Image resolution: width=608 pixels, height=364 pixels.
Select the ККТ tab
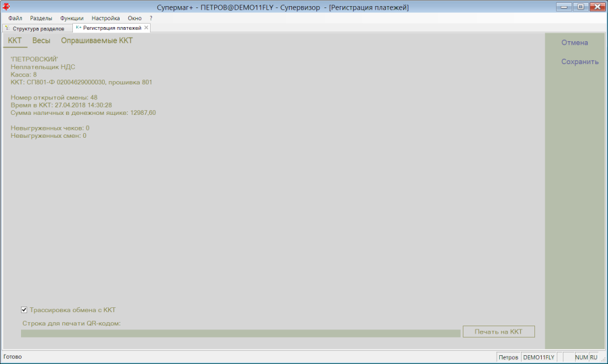[15, 41]
